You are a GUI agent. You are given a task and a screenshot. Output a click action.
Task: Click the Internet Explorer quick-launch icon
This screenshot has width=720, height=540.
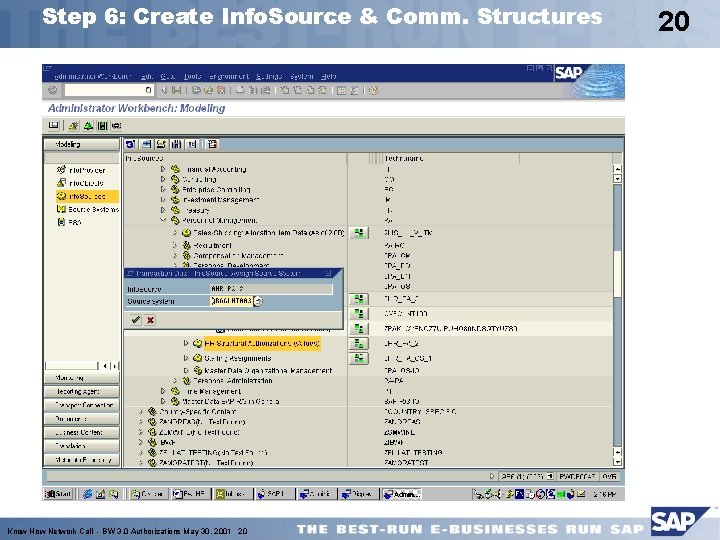(x=87, y=494)
